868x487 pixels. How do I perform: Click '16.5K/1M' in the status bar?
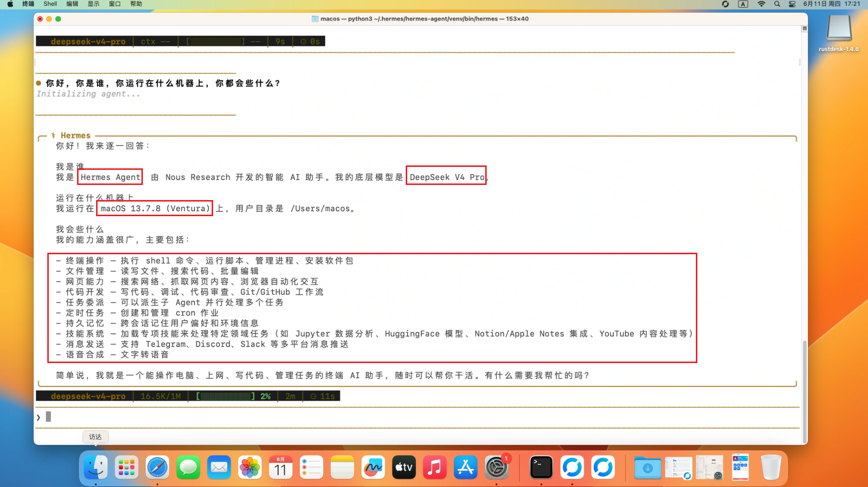[160, 396]
